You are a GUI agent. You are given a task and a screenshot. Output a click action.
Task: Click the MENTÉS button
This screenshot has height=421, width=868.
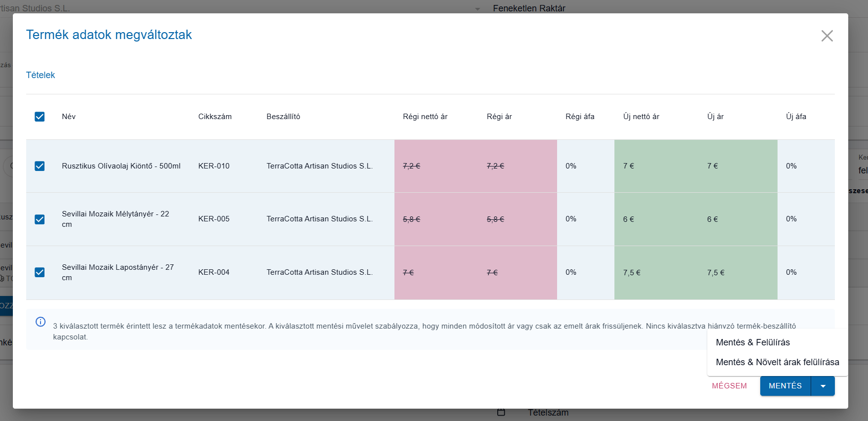(785, 386)
